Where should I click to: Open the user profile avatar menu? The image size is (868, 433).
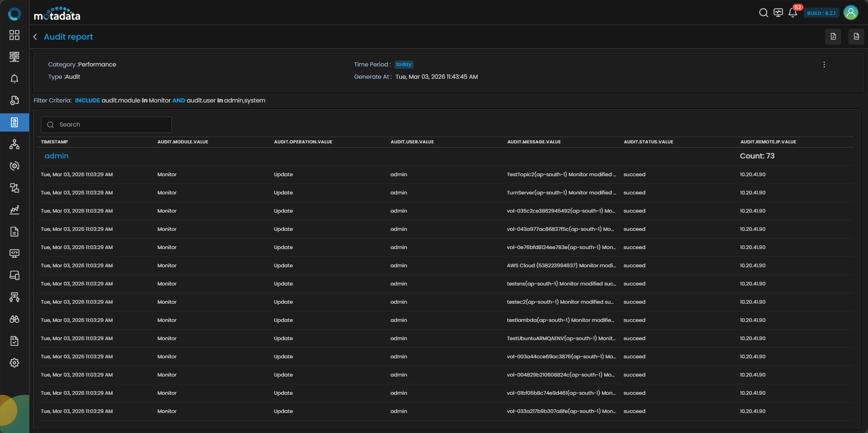(851, 13)
